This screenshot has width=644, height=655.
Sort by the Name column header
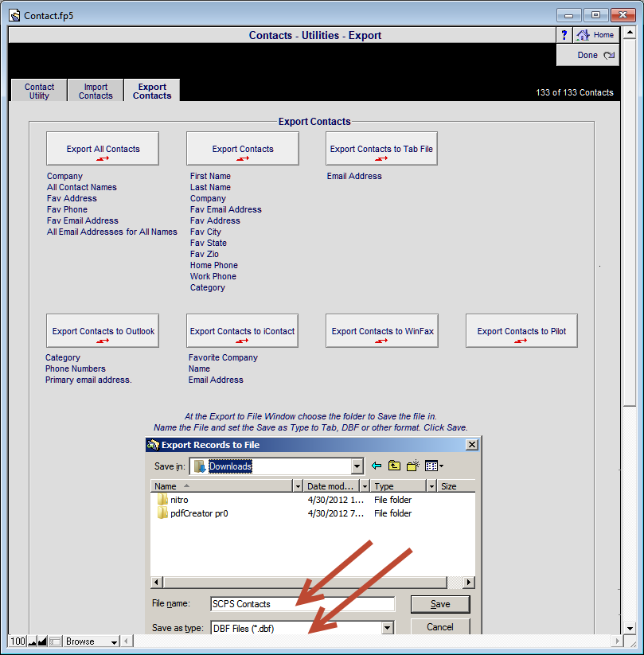pos(221,486)
